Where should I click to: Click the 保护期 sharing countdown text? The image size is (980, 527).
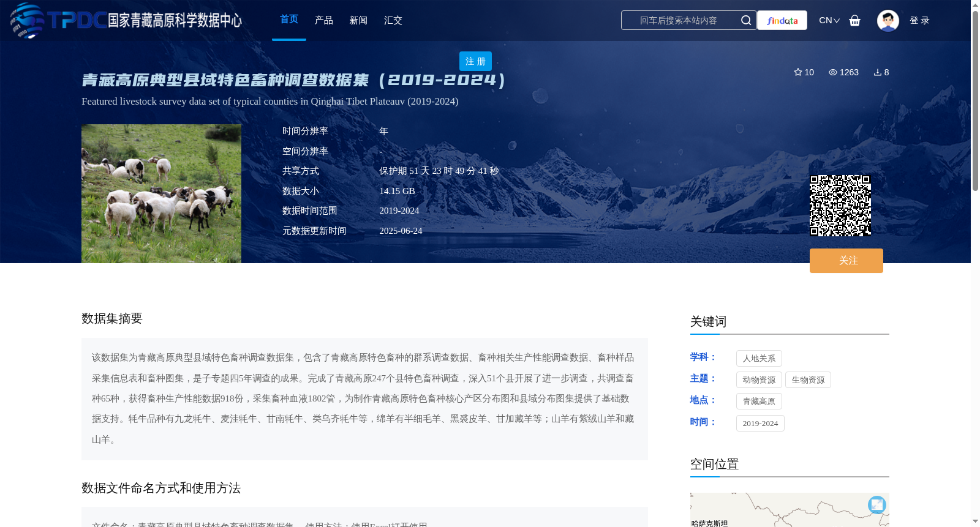coord(439,171)
